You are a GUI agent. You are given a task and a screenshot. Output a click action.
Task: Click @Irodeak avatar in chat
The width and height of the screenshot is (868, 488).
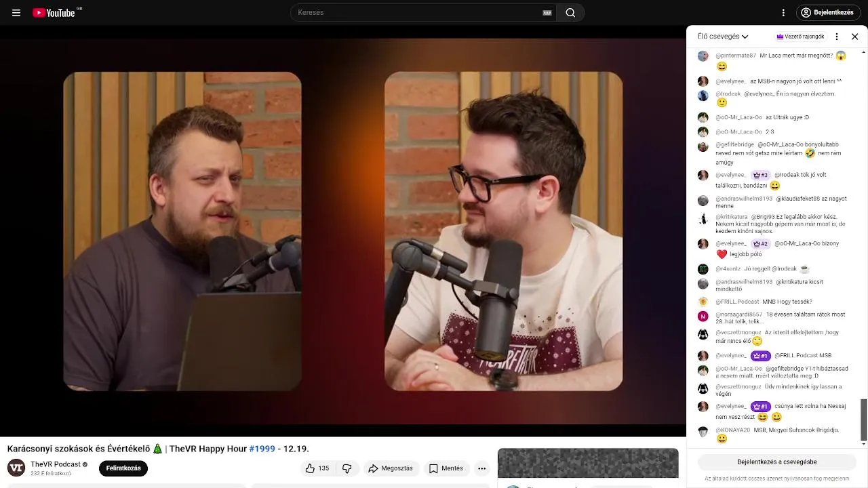[x=703, y=96]
